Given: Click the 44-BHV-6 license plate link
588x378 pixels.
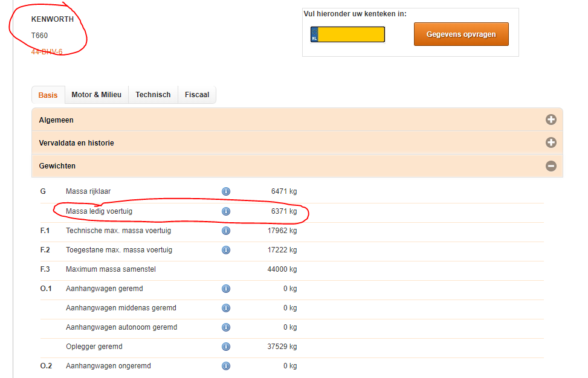Looking at the screenshot, I should 47,52.
